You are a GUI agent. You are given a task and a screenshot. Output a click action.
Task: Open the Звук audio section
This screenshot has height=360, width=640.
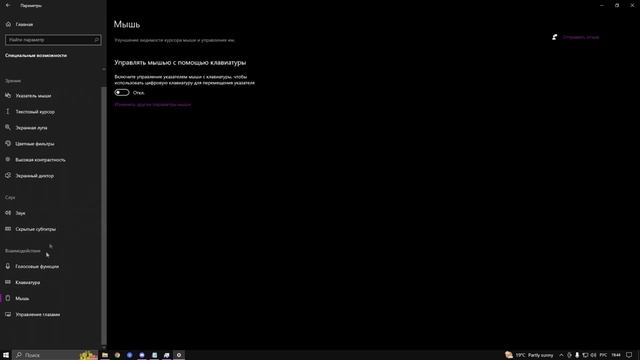click(x=16, y=213)
